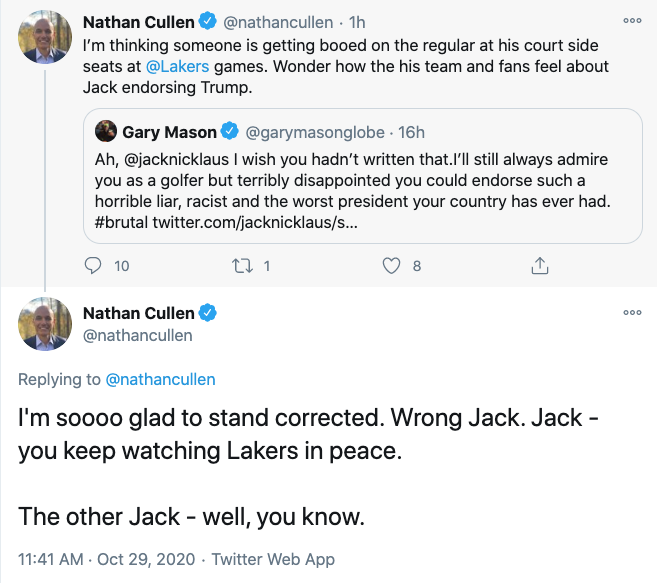Click the Gary Mason name in the quoted tweet
The width and height of the screenshot is (657, 583).
tap(168, 132)
